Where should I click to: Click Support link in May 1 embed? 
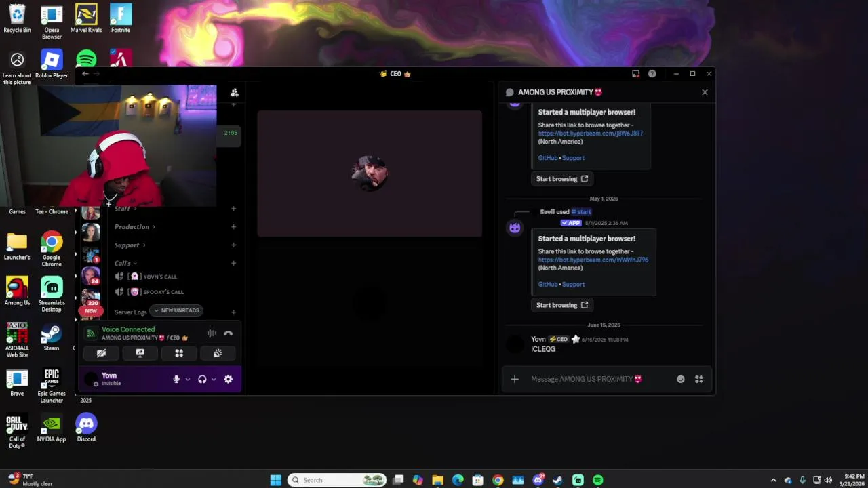click(573, 284)
